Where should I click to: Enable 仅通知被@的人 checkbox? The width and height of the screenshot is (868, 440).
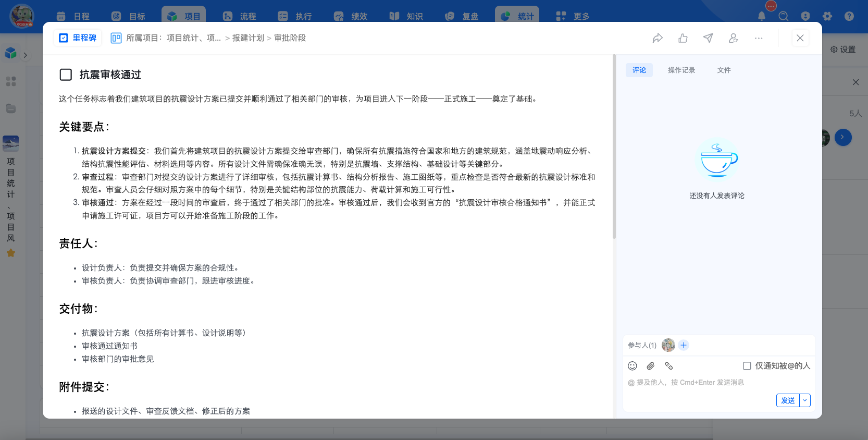click(747, 366)
